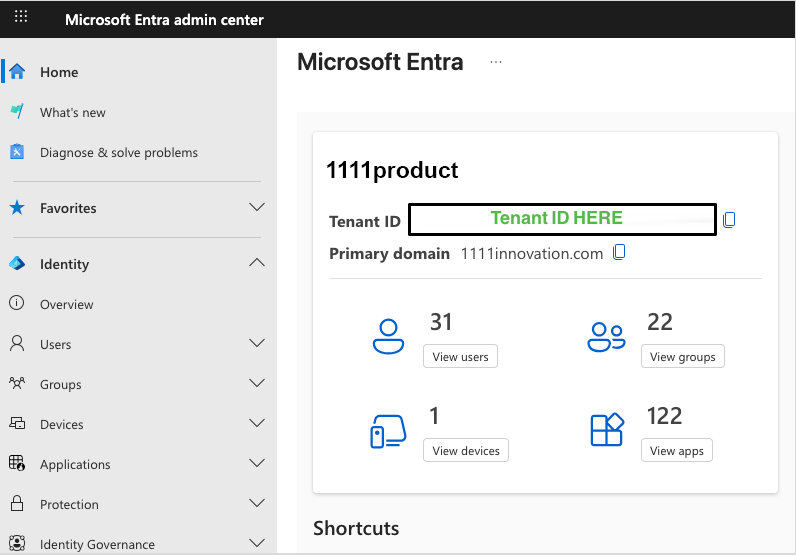Open What's new in the sidebar

(x=73, y=112)
